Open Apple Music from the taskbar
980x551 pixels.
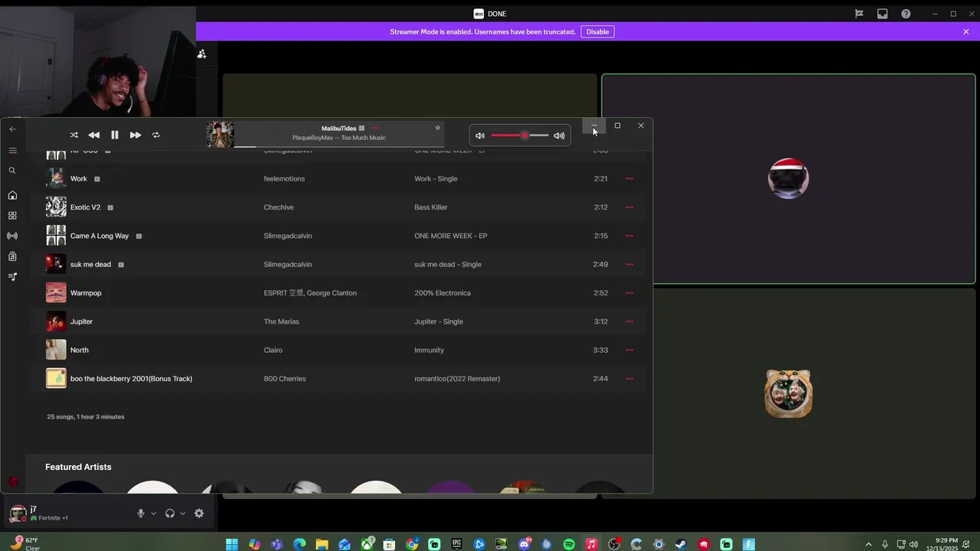[x=591, y=544]
